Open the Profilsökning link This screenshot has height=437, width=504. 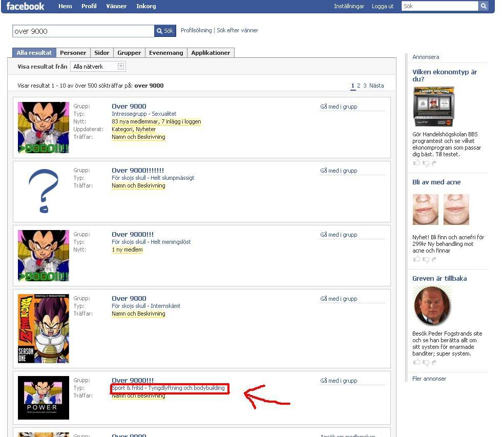pos(196,30)
